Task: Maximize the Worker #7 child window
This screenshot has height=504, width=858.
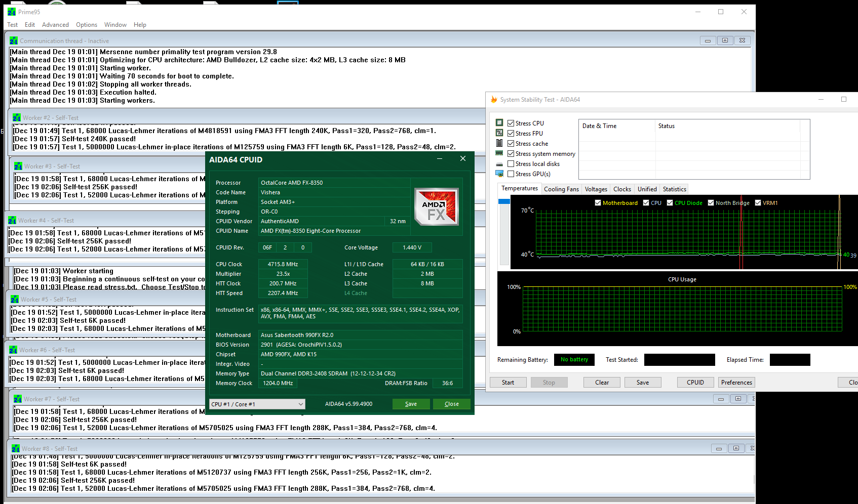Action: [x=738, y=399]
